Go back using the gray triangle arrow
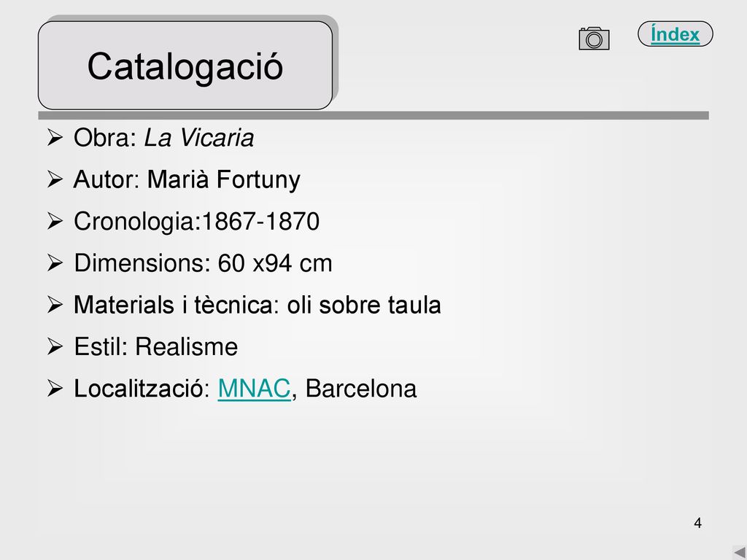 click(x=740, y=553)
